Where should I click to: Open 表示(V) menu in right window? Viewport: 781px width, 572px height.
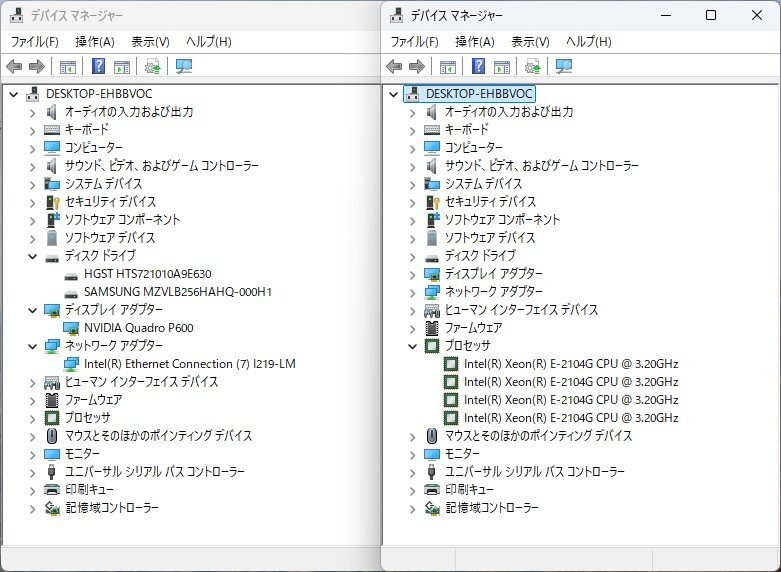530,41
